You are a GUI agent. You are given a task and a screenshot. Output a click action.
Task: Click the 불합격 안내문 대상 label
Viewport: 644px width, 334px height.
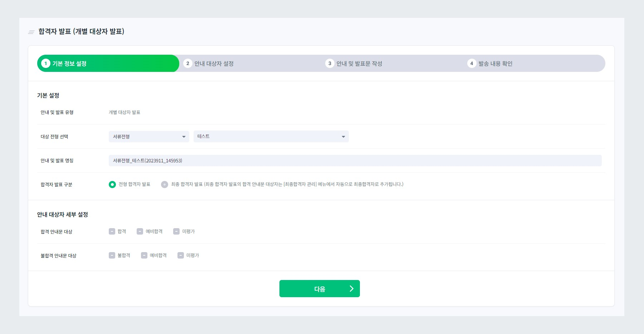[x=58, y=256]
